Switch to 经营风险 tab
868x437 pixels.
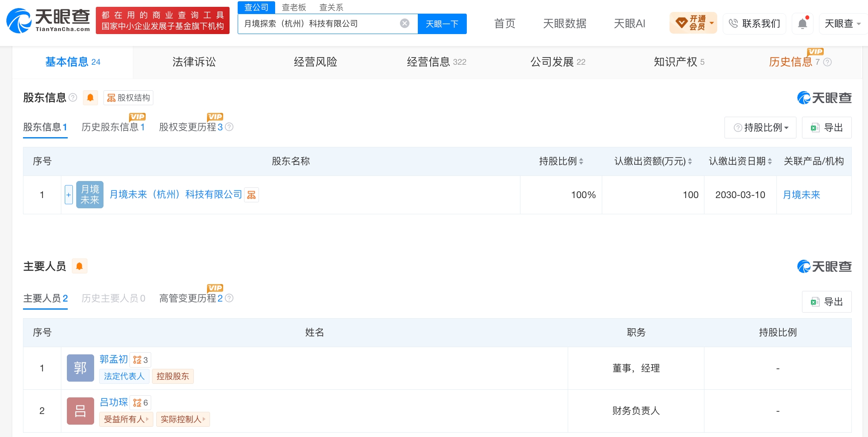[x=316, y=62]
